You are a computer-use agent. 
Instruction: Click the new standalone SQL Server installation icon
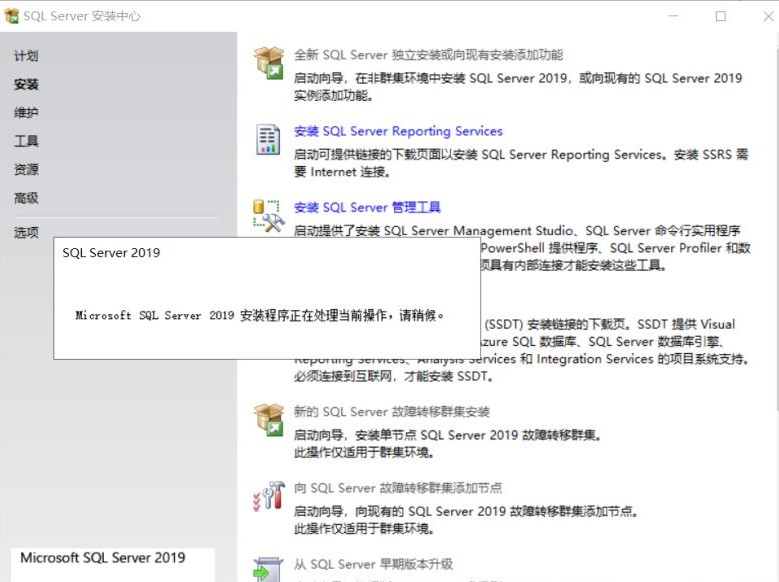(x=268, y=62)
